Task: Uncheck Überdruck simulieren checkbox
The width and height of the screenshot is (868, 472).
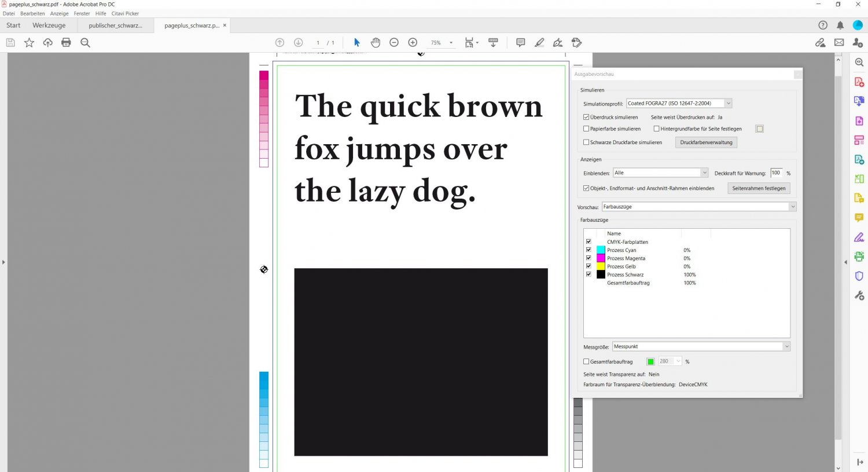Action: coord(586,117)
